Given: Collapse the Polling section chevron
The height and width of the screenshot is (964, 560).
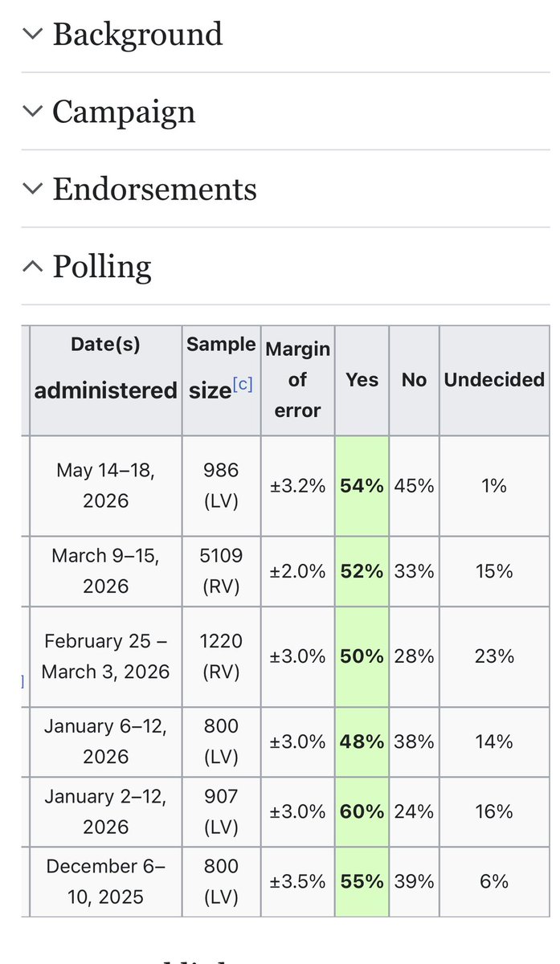Looking at the screenshot, I should pos(32,266).
